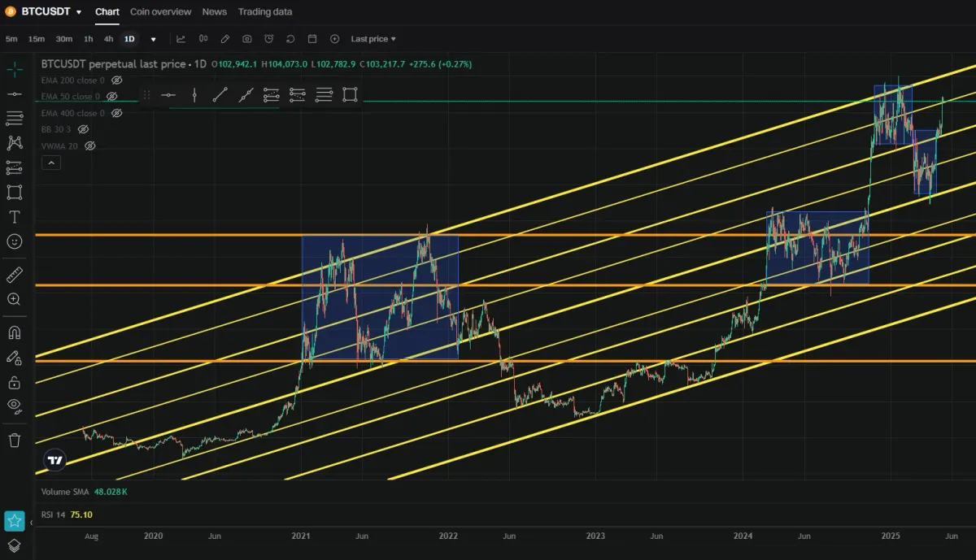
Task: Select the 15m timeframe
Action: (37, 39)
